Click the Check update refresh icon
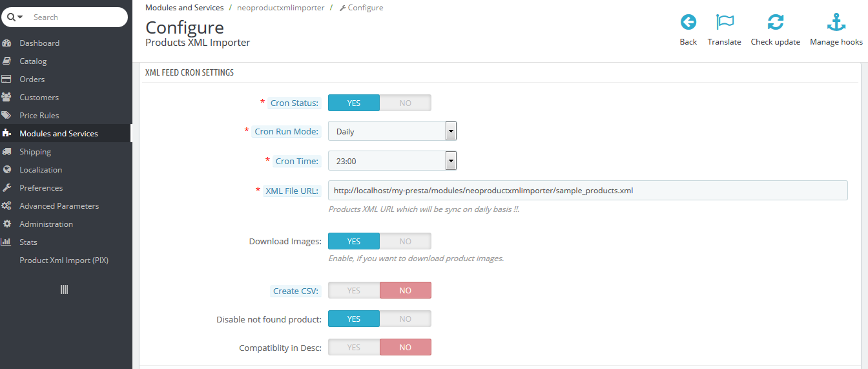The width and height of the screenshot is (868, 369). click(x=775, y=23)
